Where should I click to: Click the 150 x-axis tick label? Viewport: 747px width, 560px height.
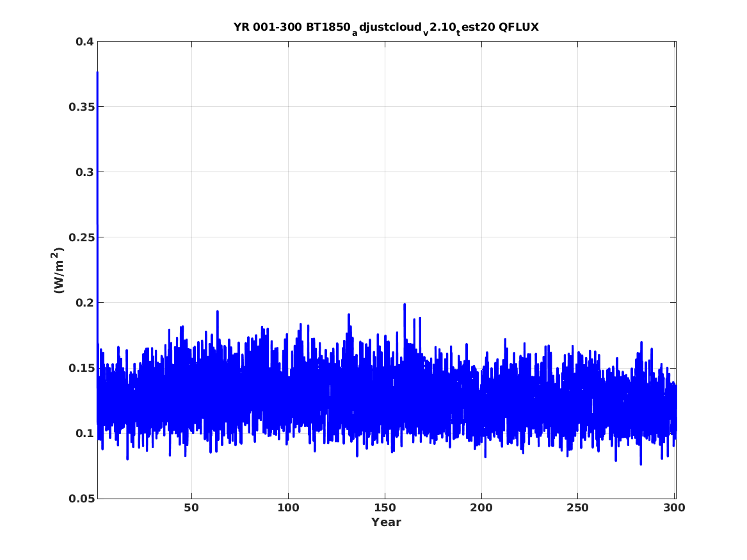(x=385, y=508)
